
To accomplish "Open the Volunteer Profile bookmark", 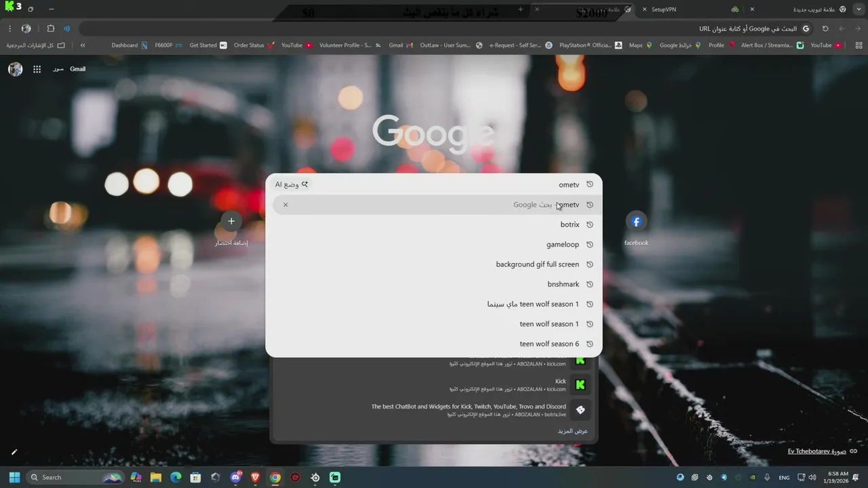I will pyautogui.click(x=350, y=45).
